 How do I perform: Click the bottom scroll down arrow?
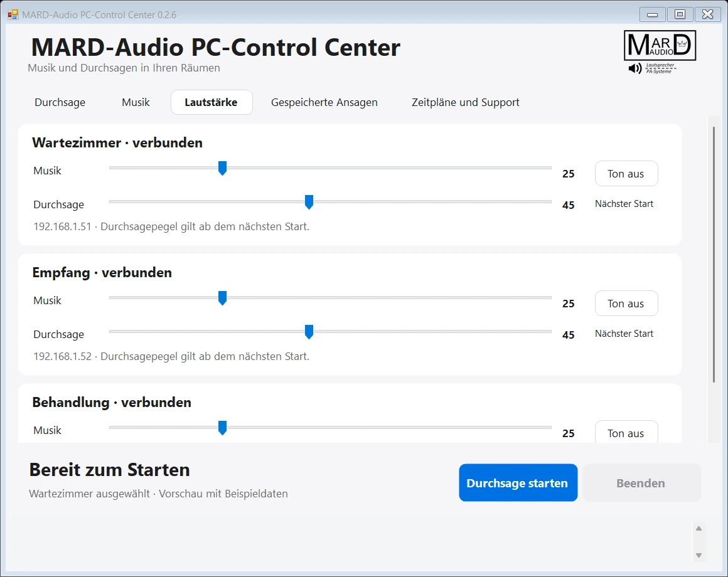point(699,555)
